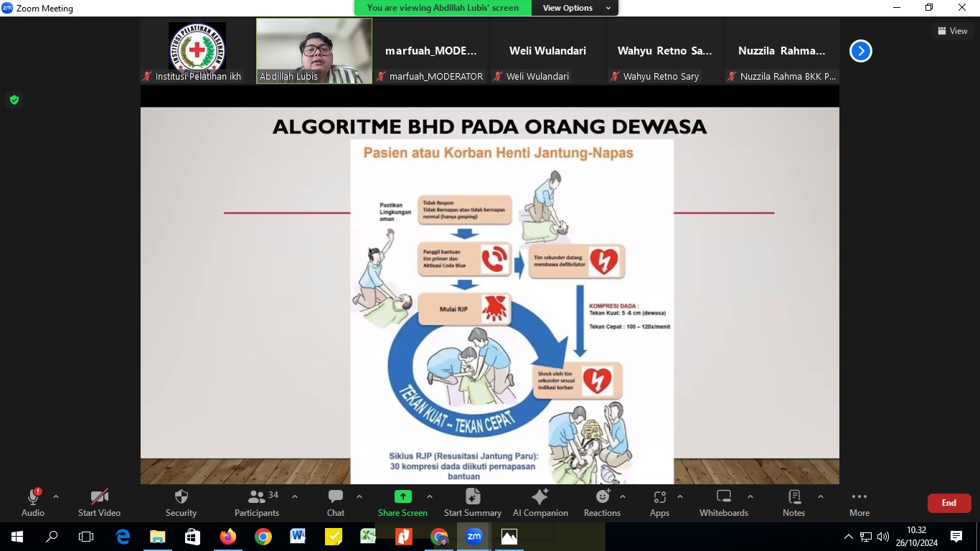This screenshot has height=551, width=980.
Task: Unmute microphone with the Audio button
Action: click(x=33, y=502)
